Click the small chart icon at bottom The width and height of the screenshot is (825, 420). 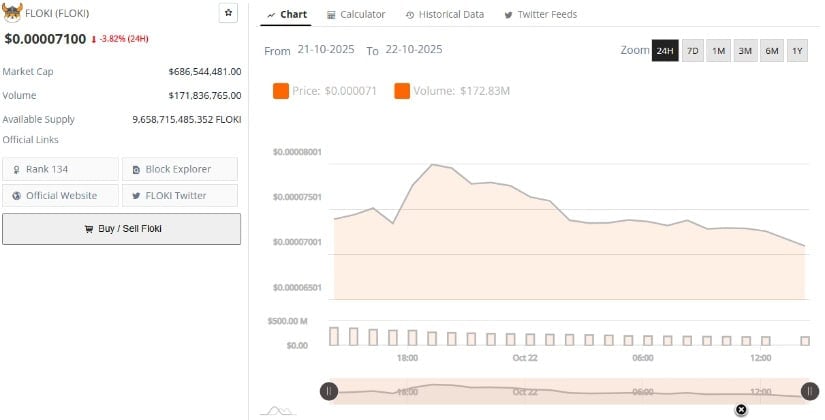(x=277, y=410)
